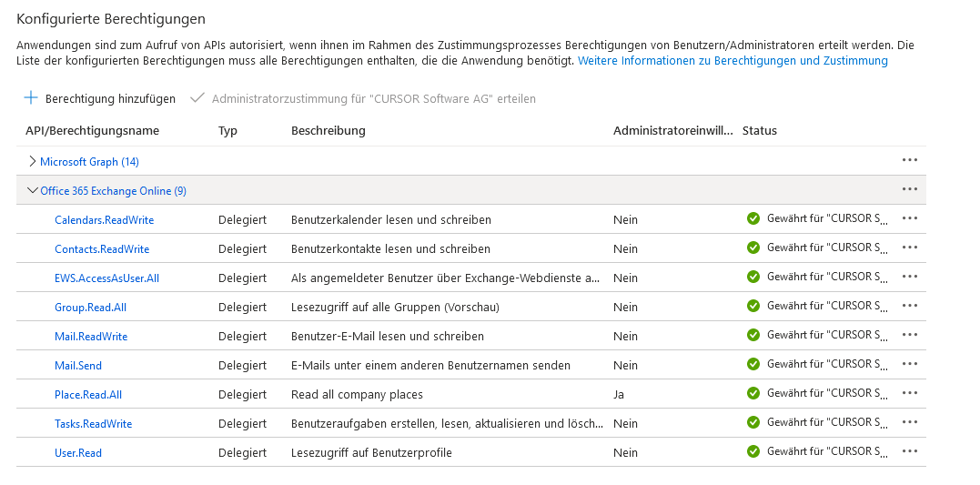
Task: Click the plus icon for Berechtigung hinzufügen
Action: [31, 98]
